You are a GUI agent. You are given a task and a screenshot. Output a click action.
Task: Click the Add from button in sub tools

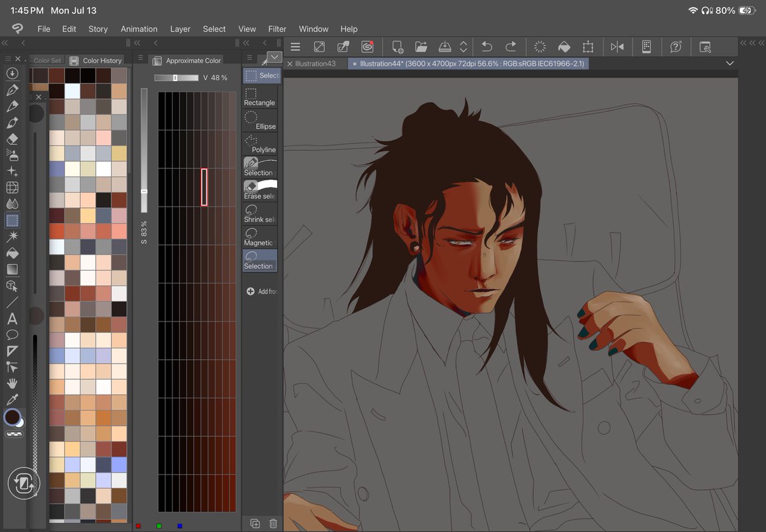coord(262,292)
